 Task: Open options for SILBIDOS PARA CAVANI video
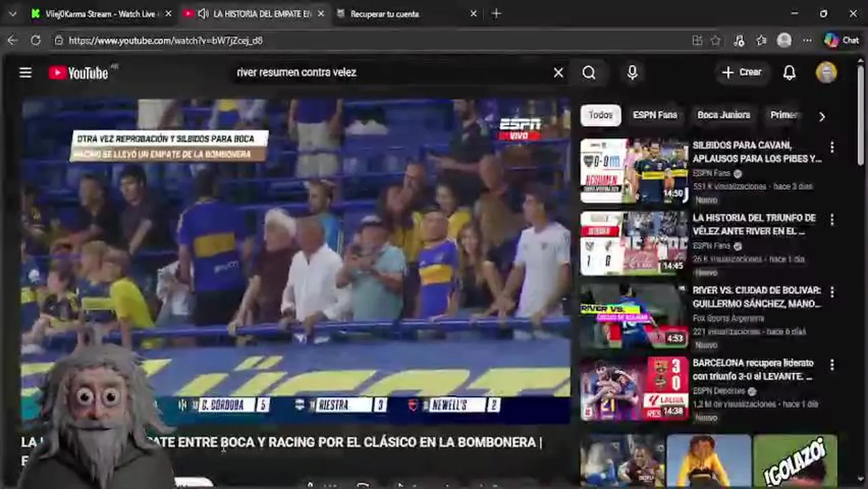pos(832,147)
